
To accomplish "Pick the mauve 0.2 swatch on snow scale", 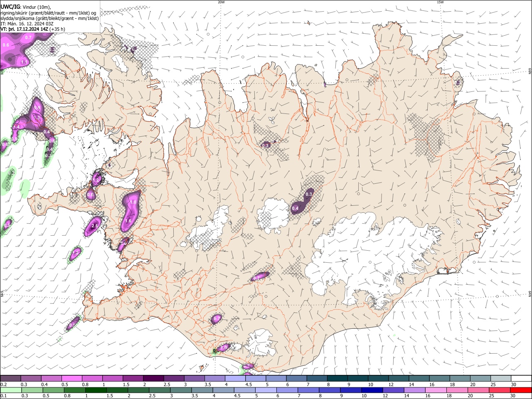I will click(x=10, y=378).
